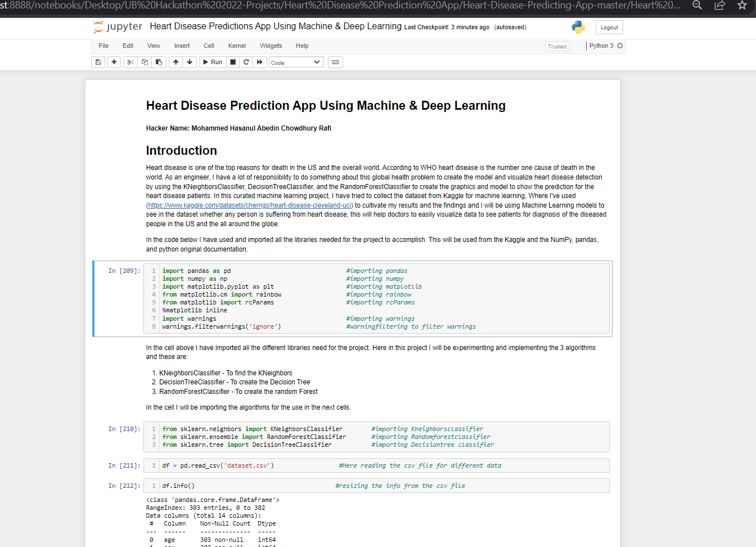This screenshot has width=756, height=547.
Task: Click the save and checkpoint icon
Action: pyautogui.click(x=98, y=62)
